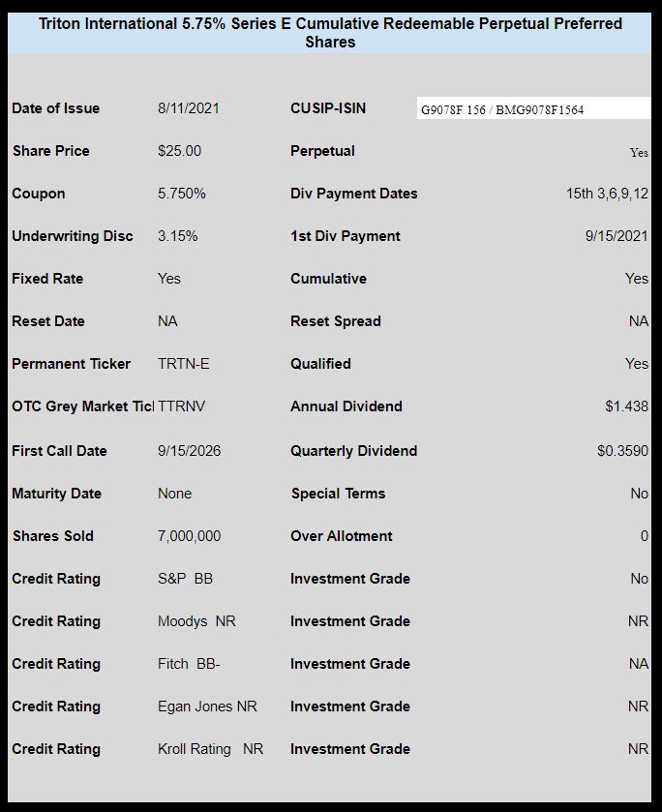Screen dimensions: 662x812
Task: Select the Shares Sold 7,000,000 value
Action: [x=189, y=536]
